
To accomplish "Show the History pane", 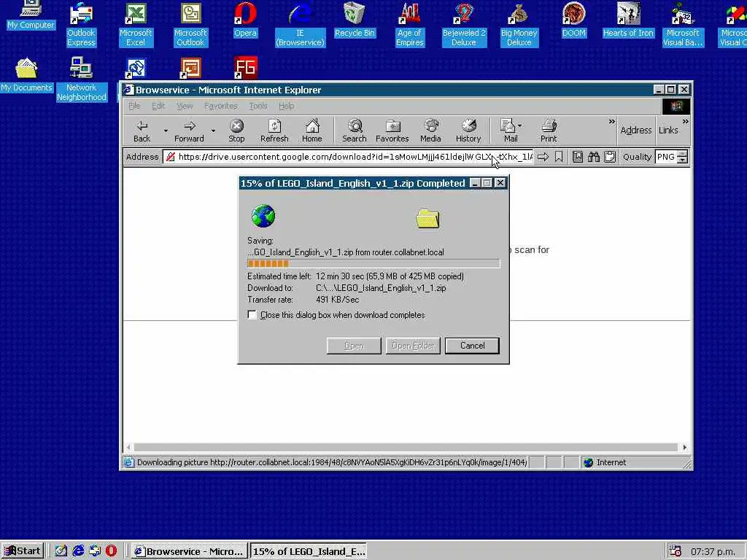I will coord(468,131).
